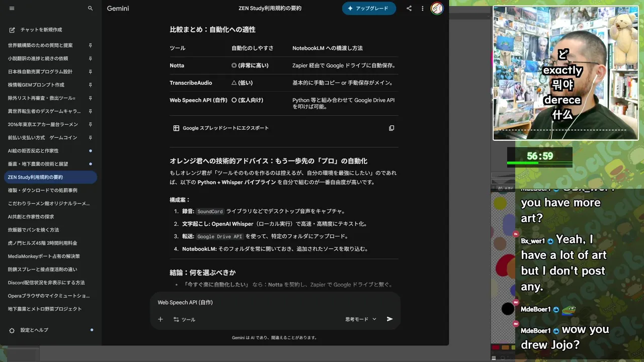
Task: Export table via Google スプレッドシートにエクスポート
Action: point(221,128)
